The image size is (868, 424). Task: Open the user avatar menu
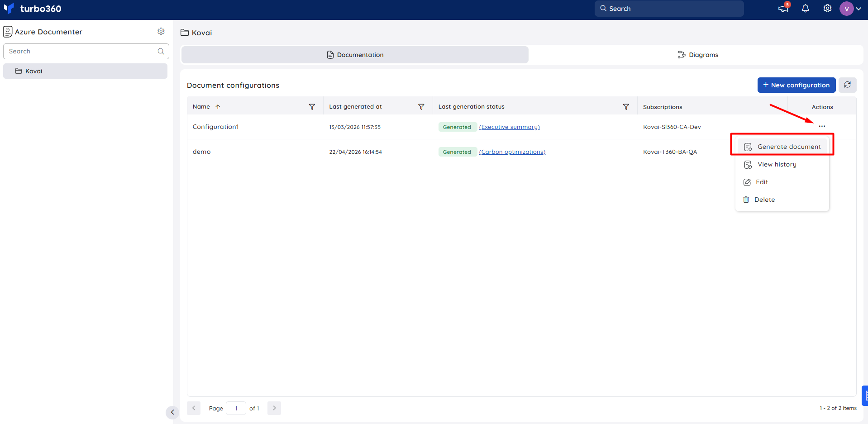click(x=850, y=9)
